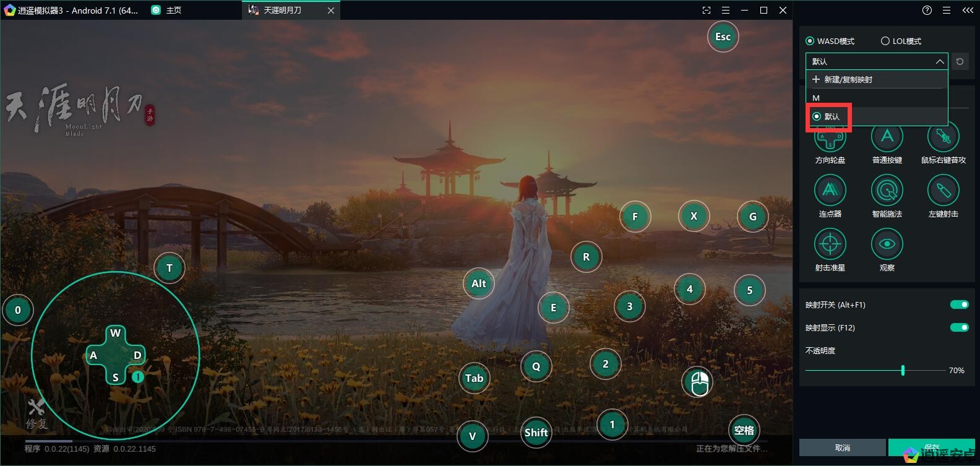This screenshot has width=980, height=466.
Task: Open the 天涯明月刀 game tab
Action: tap(282, 11)
